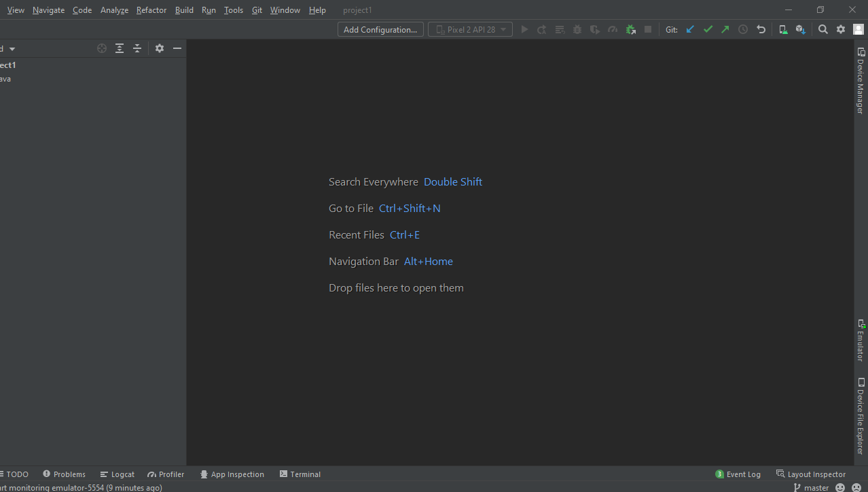
Task: Open the Device Manager toolbar icon
Action: 783,29
